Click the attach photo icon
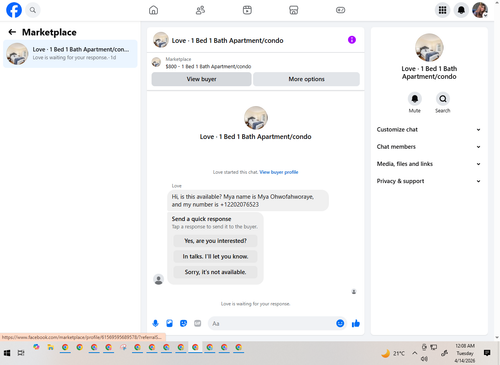 (x=169, y=323)
